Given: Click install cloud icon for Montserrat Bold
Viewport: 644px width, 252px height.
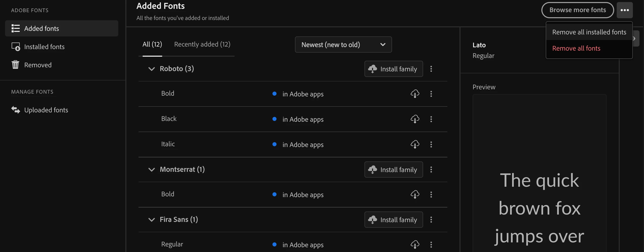Looking at the screenshot, I should pos(415,195).
